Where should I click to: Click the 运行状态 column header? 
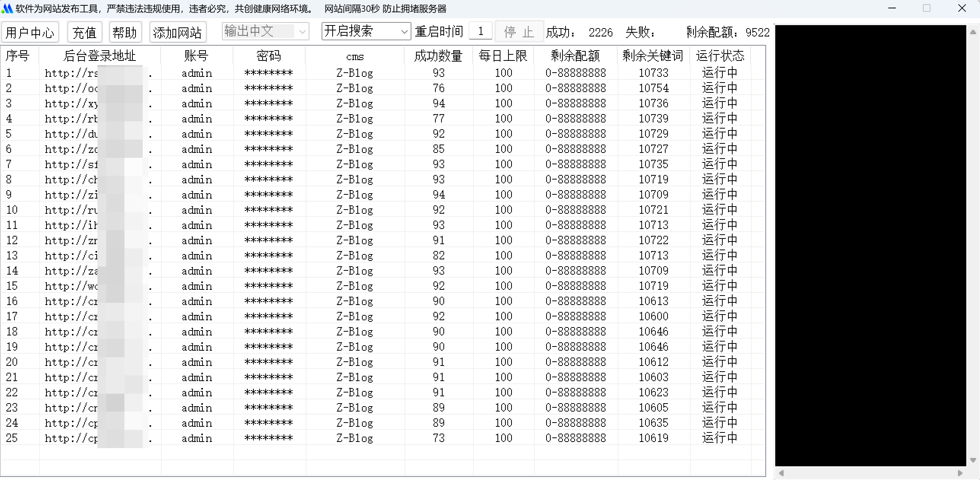[x=720, y=56]
